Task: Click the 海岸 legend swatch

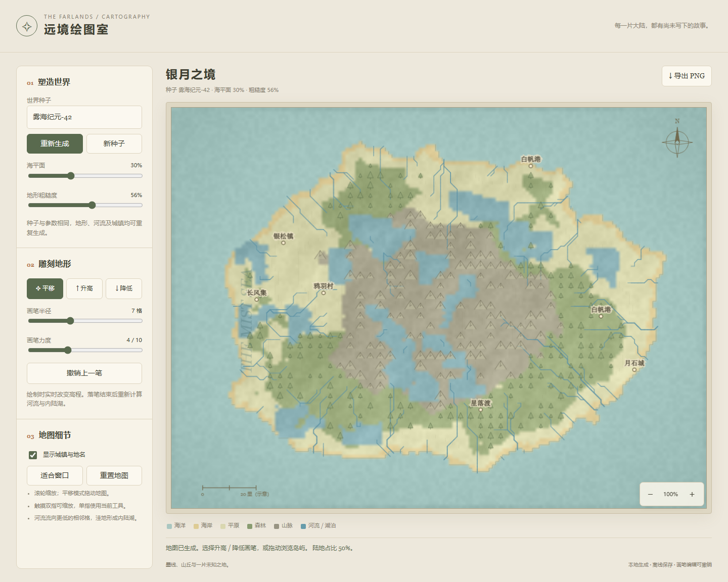Action: click(x=196, y=526)
